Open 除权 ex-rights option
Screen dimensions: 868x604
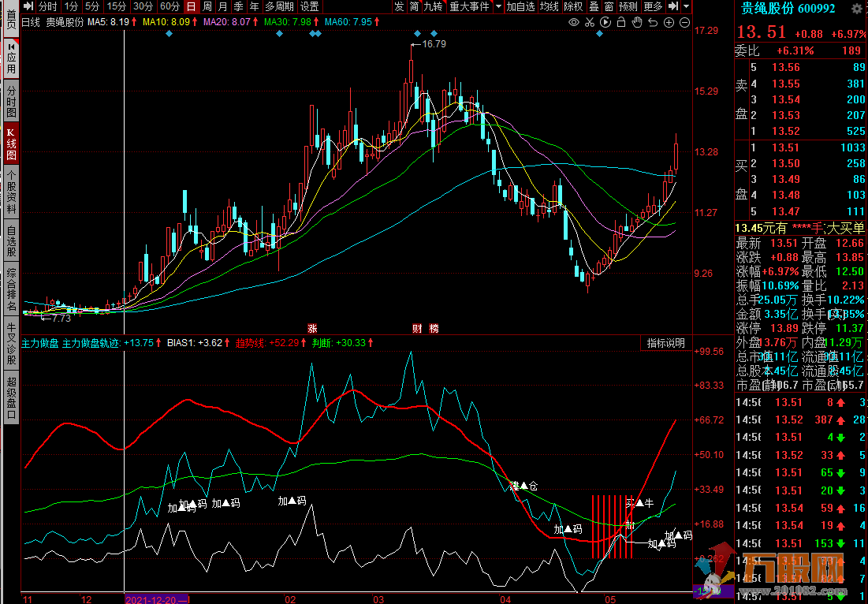pos(573,6)
